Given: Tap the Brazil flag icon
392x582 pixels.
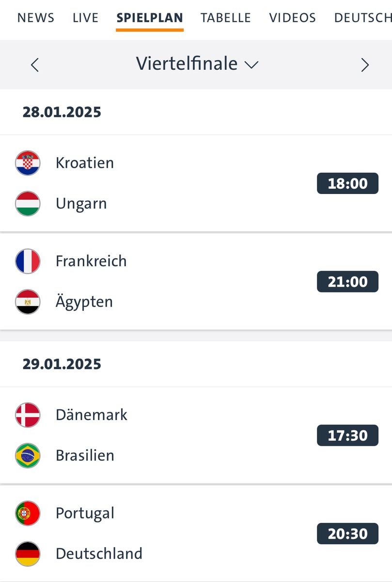Looking at the screenshot, I should click(28, 455).
